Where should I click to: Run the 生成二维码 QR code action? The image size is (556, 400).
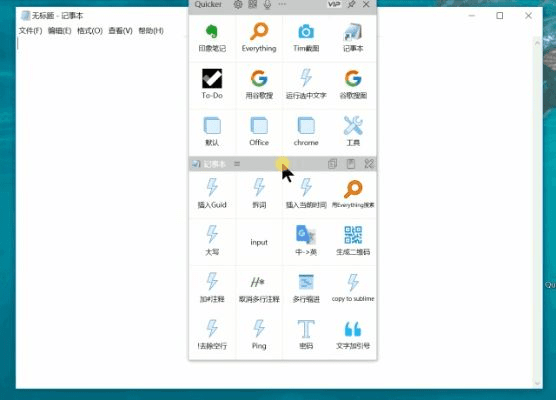(x=353, y=241)
